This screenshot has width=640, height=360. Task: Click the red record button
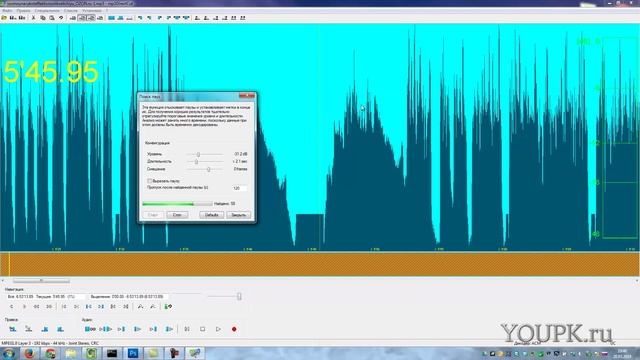(234, 329)
